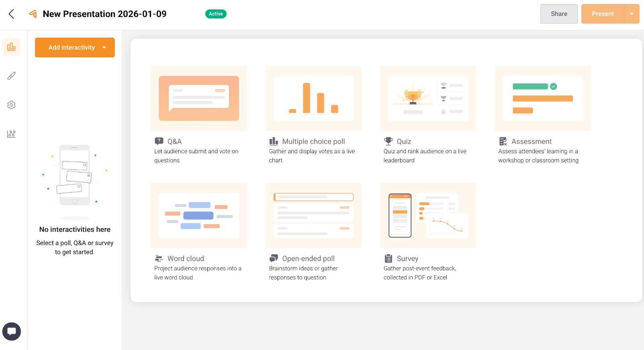This screenshot has height=350, width=644.
Task: Expand the Add interactivity dropdown
Action: [x=104, y=47]
